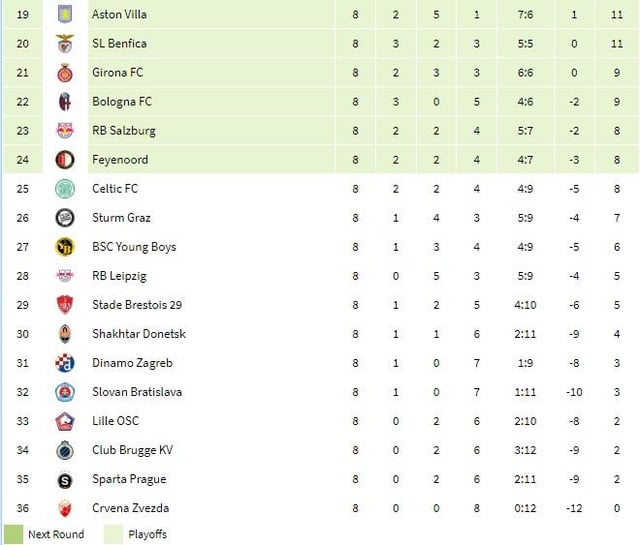Click the Shakhtar Donetsk team name

pyautogui.click(x=139, y=334)
